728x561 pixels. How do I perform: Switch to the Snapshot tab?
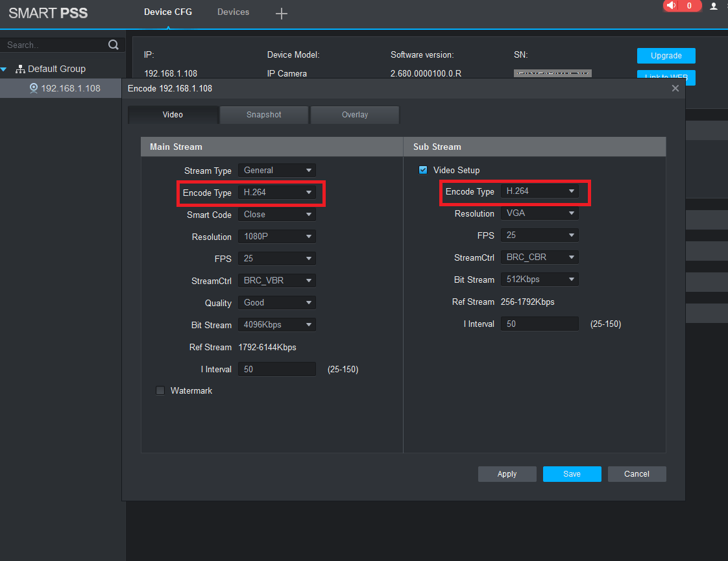263,115
